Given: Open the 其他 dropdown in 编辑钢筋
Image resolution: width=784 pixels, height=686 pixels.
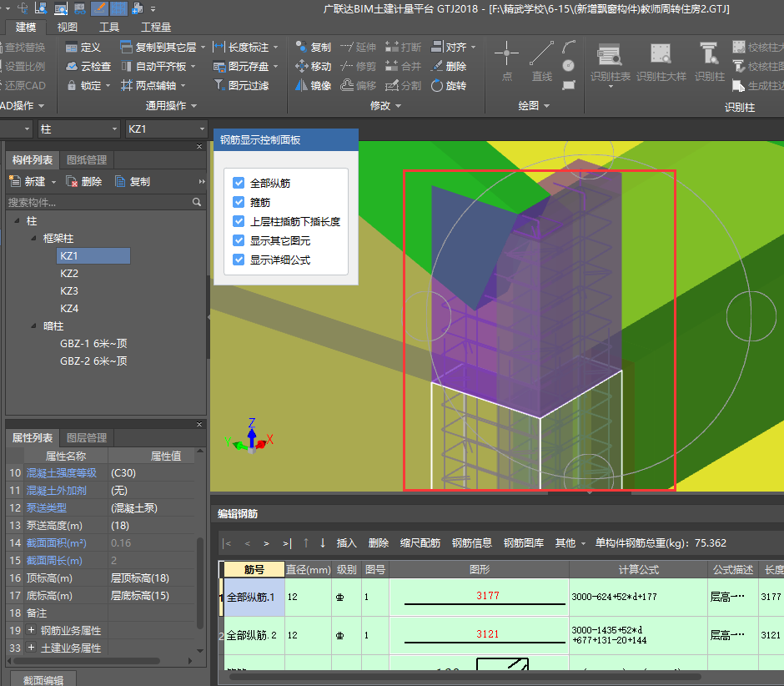Looking at the screenshot, I should [x=570, y=543].
